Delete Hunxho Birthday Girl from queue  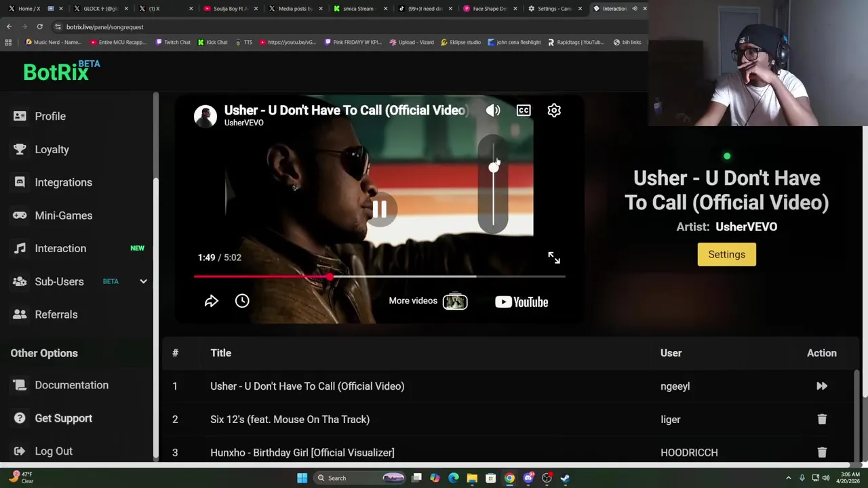(x=822, y=453)
